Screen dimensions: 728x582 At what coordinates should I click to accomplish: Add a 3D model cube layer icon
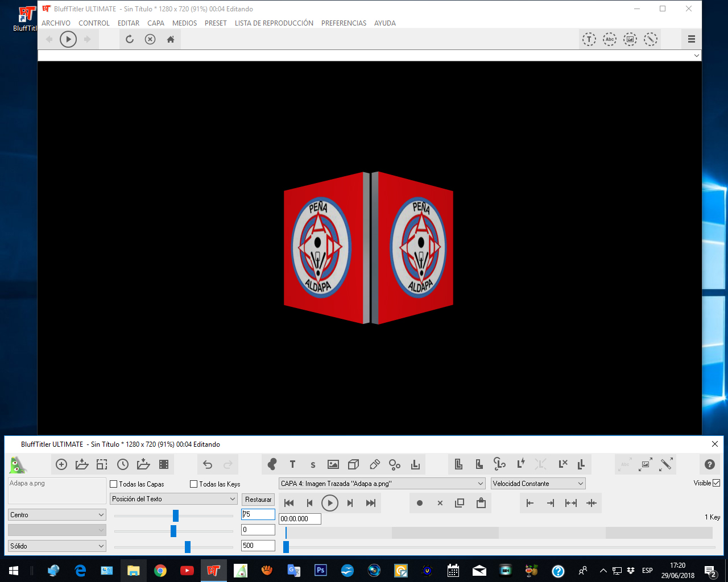click(x=353, y=464)
